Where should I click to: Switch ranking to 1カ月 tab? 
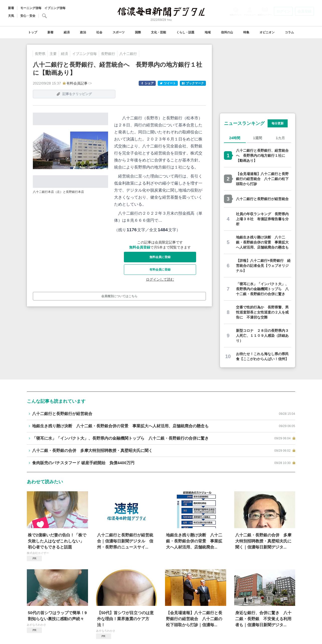[280, 138]
